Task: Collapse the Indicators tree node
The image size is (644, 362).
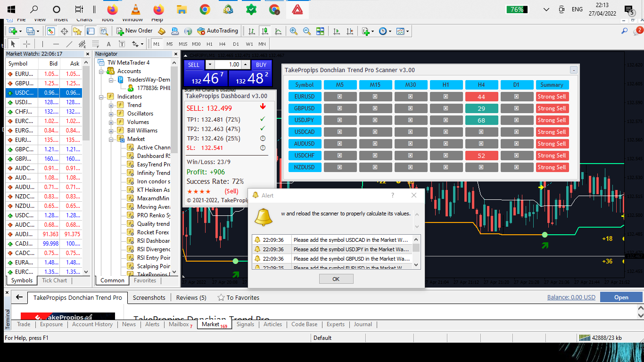Action: point(100,97)
